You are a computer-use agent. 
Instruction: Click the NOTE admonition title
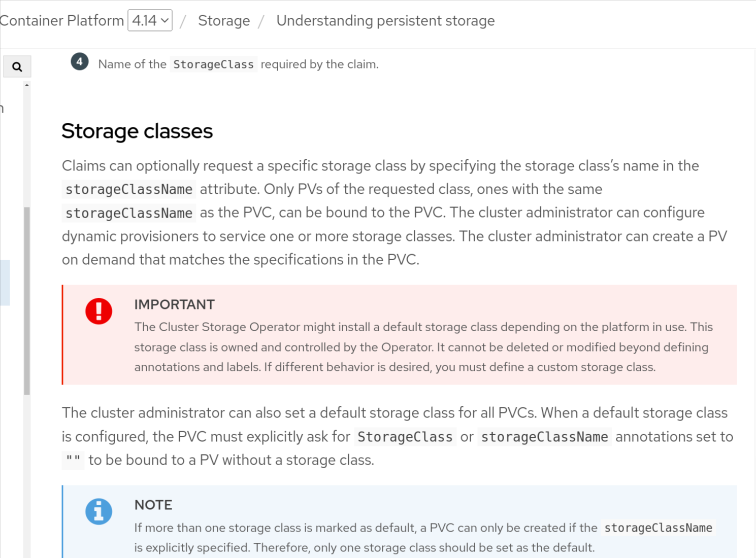153,505
